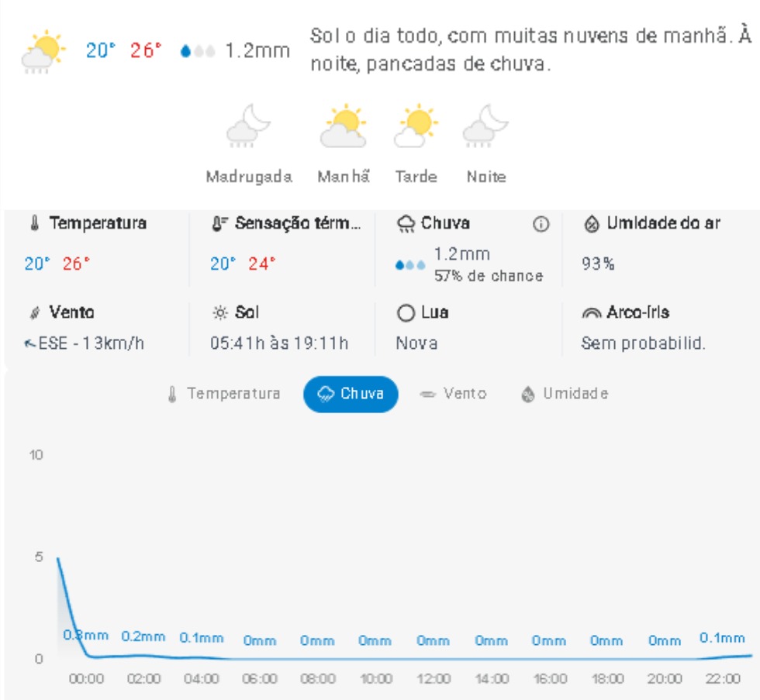Click the Sol sunrise icon

(220, 313)
